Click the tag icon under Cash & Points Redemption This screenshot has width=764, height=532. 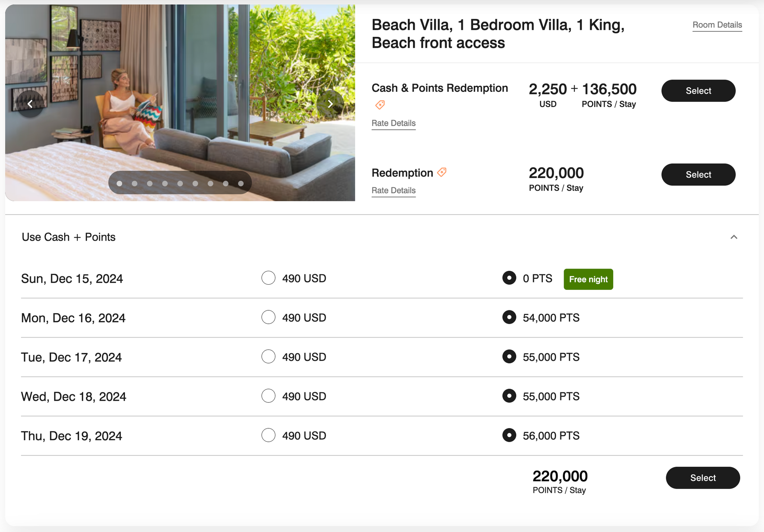click(x=380, y=105)
